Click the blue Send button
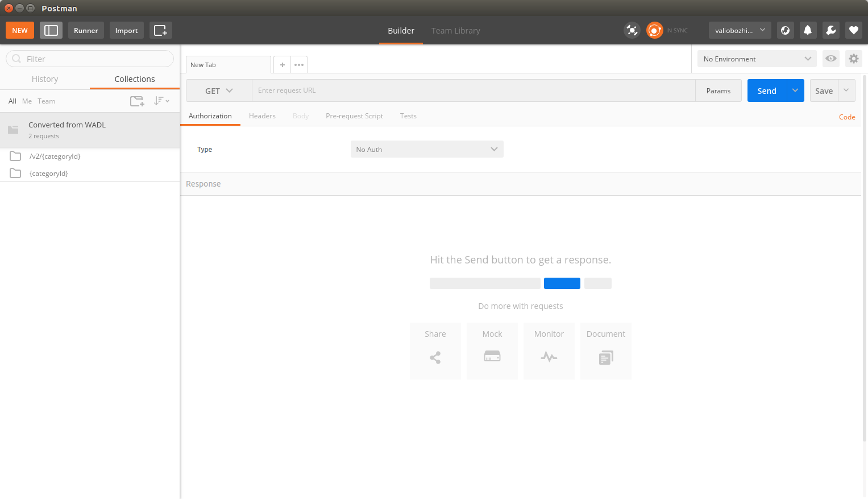This screenshot has width=868, height=499. pyautogui.click(x=767, y=90)
